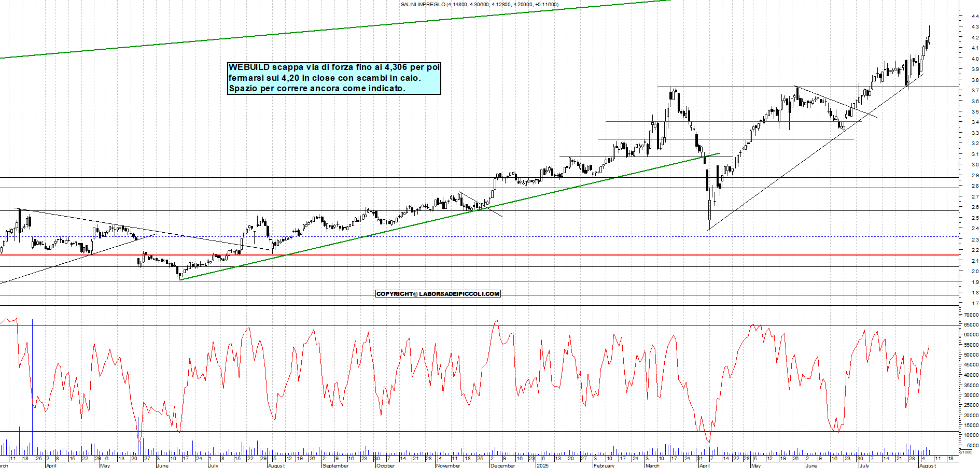Click the 1.7 price axis label
The width and height of the screenshot is (980, 468).
tap(975, 304)
